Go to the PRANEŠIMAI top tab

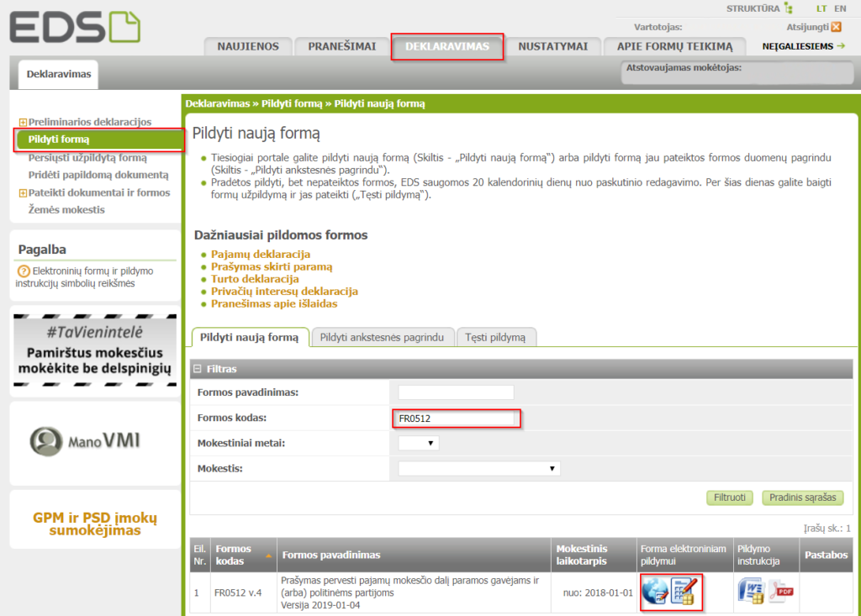pyautogui.click(x=342, y=47)
